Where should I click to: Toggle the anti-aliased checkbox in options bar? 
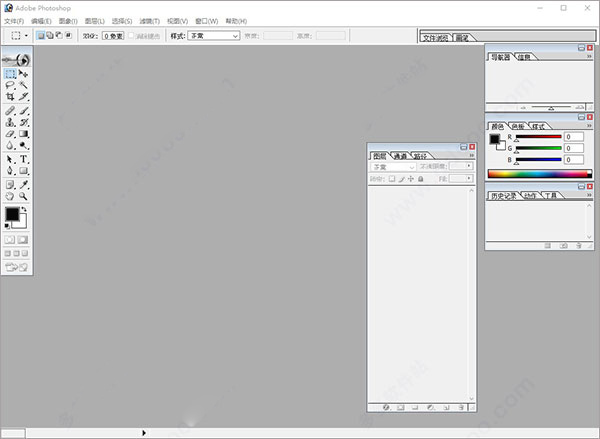point(131,36)
